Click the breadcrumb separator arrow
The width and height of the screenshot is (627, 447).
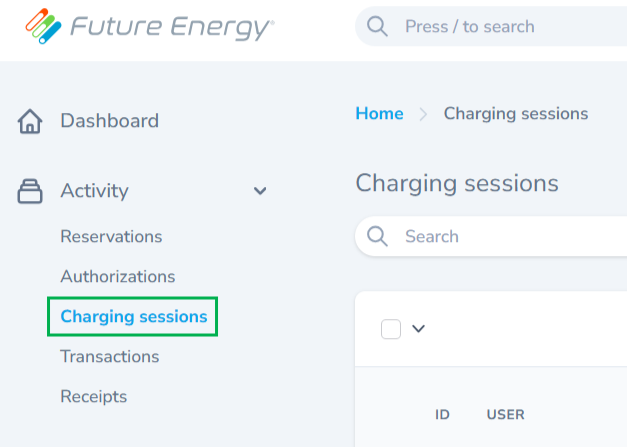(x=423, y=114)
